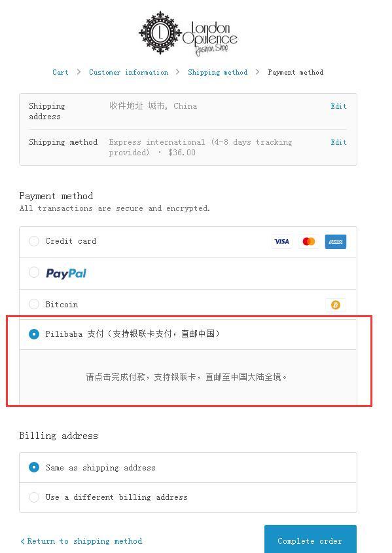The width and height of the screenshot is (392, 553).
Task: Click the American Express icon
Action: pos(336,242)
